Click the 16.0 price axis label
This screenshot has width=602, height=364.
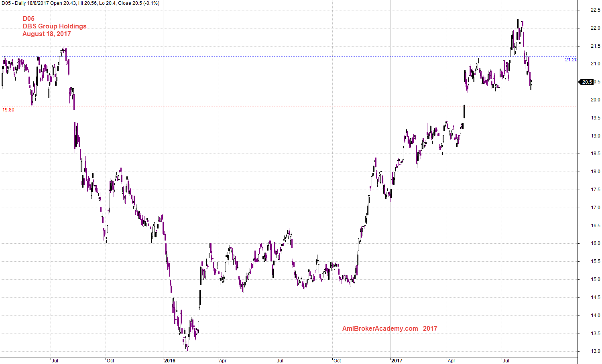(596, 243)
